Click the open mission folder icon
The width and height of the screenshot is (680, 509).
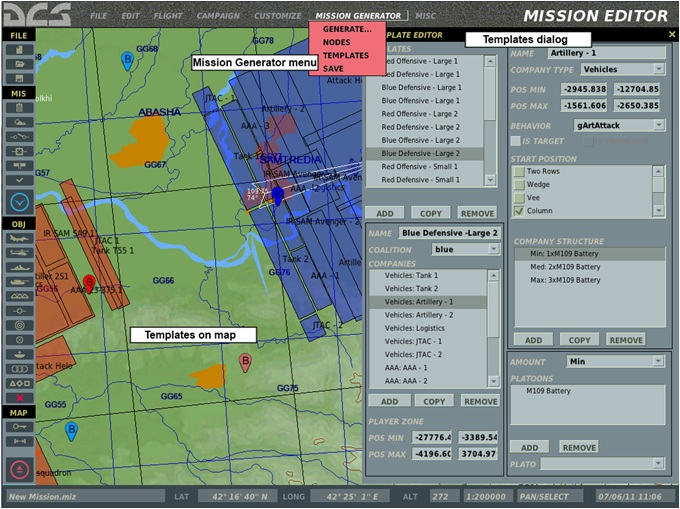(x=19, y=64)
